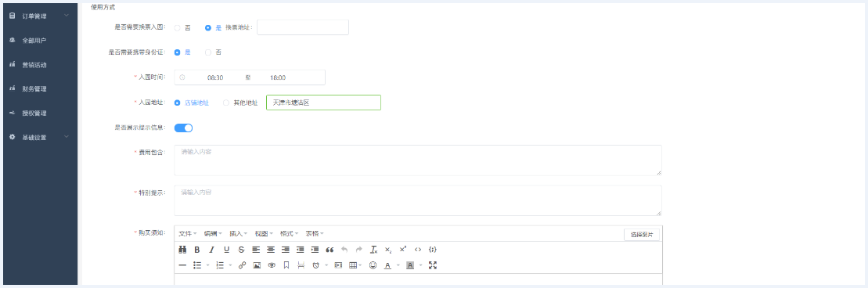Insert hyperlink with chain icon
This screenshot has width=868, height=288.
tap(242, 265)
